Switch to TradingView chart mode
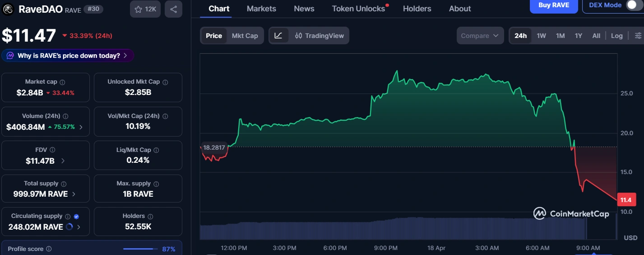644x255 pixels. 319,36
